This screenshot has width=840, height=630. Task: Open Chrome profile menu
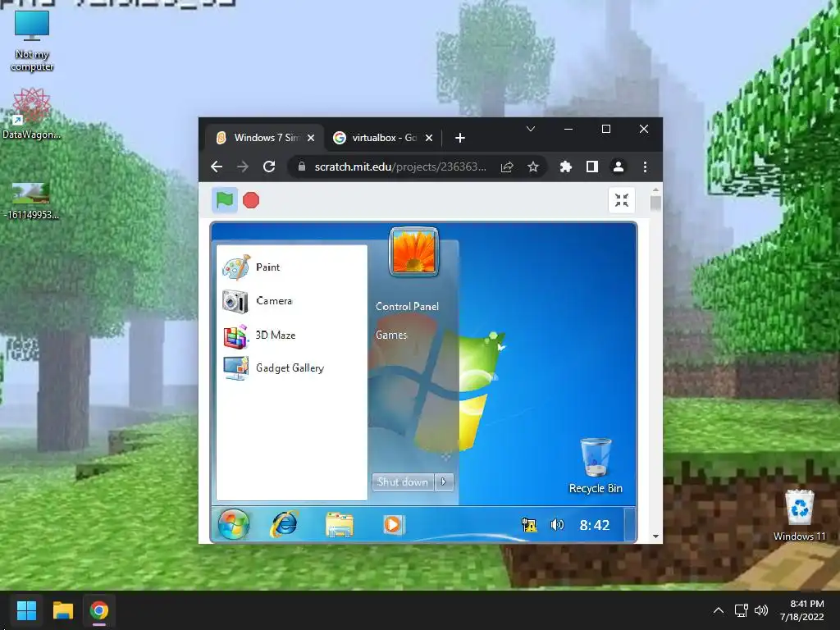coord(619,167)
